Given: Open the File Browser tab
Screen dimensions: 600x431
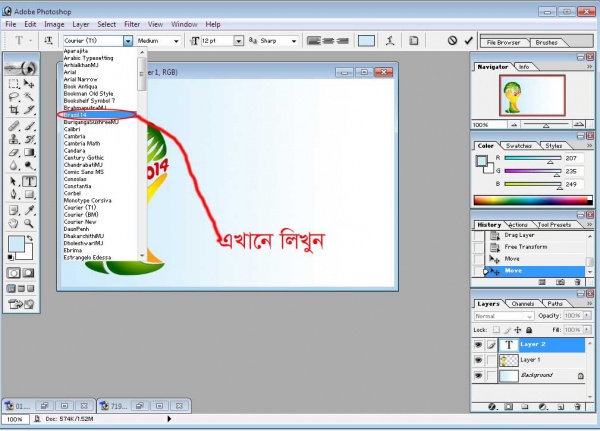Looking at the screenshot, I should point(503,42).
